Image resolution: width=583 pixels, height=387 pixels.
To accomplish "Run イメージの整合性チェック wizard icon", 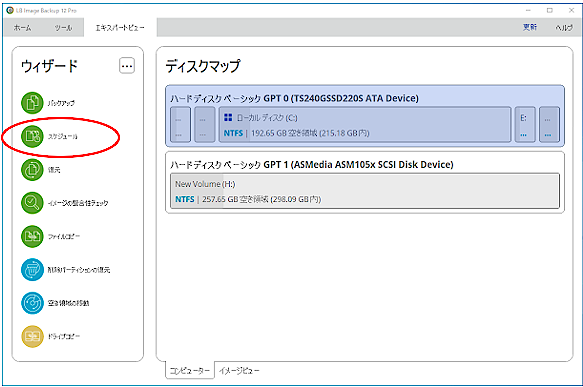I will tap(32, 203).
